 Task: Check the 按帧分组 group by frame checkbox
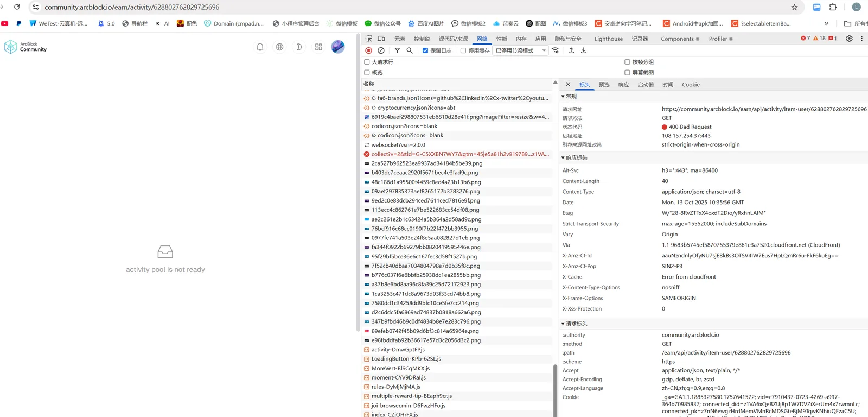pos(627,62)
